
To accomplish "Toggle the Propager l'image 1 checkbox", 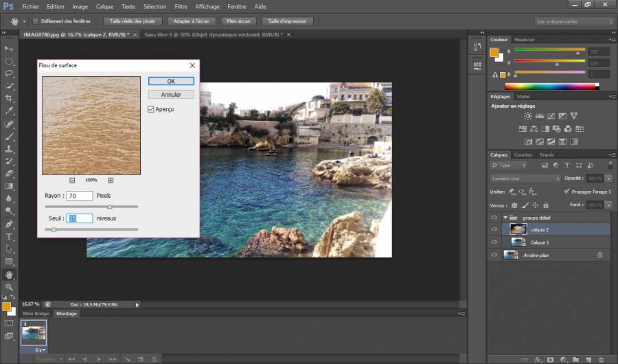I will [x=566, y=192].
